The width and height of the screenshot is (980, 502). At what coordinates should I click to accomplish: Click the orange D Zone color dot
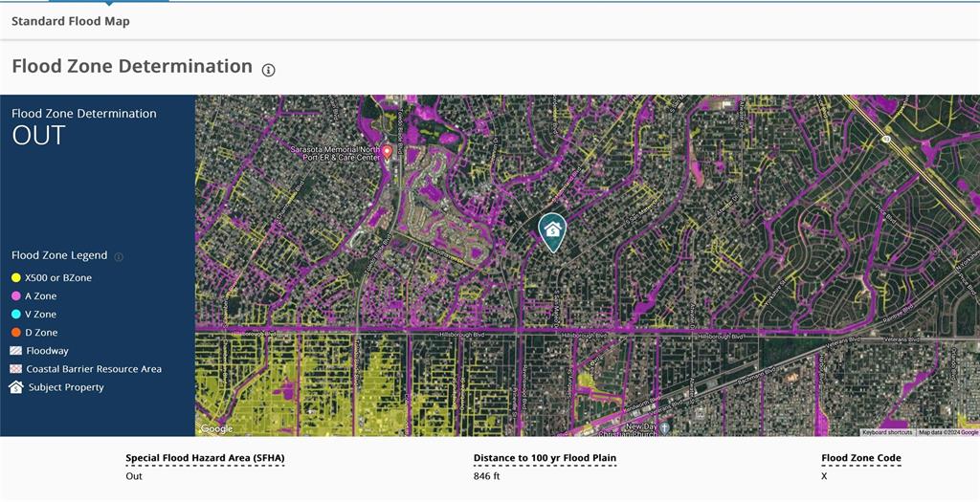click(16, 333)
